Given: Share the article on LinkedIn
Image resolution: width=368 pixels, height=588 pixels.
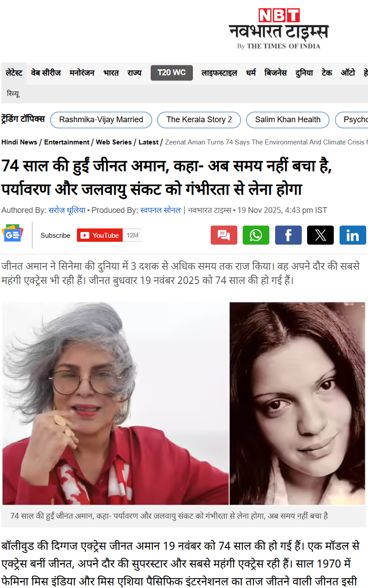Looking at the screenshot, I should pos(353,235).
